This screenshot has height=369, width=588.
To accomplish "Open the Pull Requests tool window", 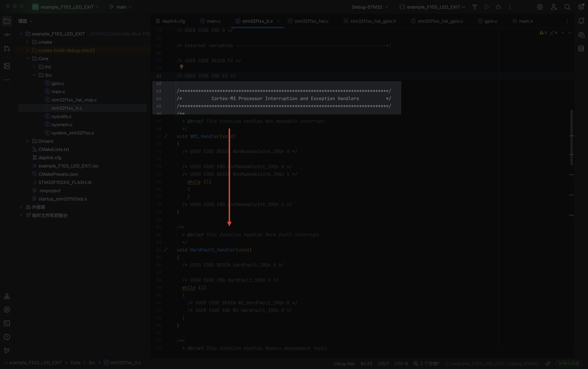I will (7, 48).
